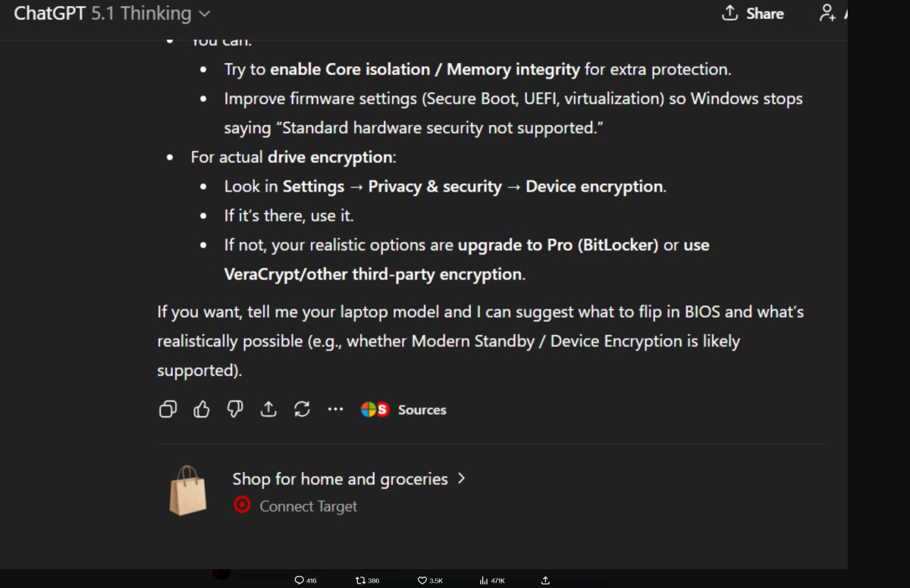Click the retweet icon showing 386
The height and width of the screenshot is (588, 910).
[360, 580]
